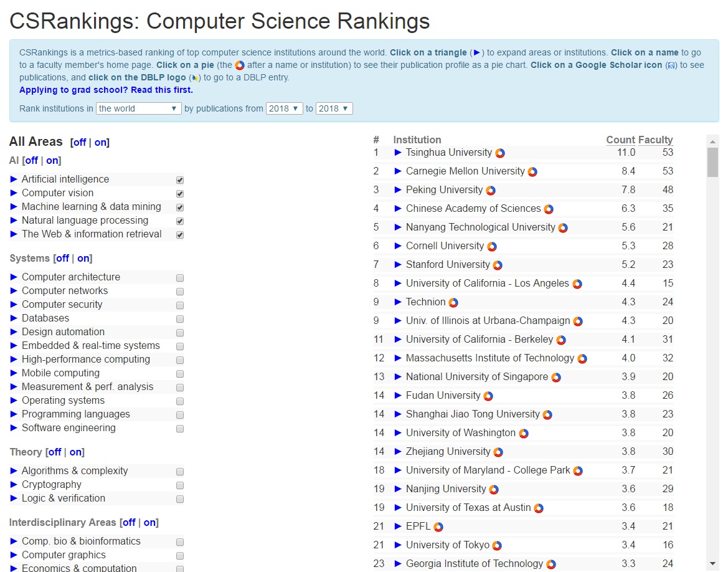Enable Operating systems checkbox
Viewport: 728px width, 572px height.
click(x=180, y=401)
